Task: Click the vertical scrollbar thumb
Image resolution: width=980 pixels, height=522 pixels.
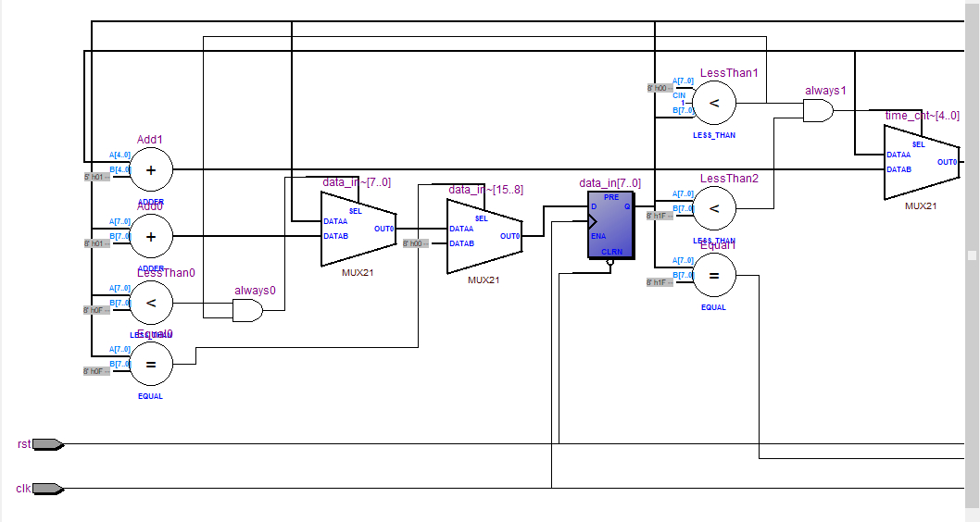Action: (972, 255)
